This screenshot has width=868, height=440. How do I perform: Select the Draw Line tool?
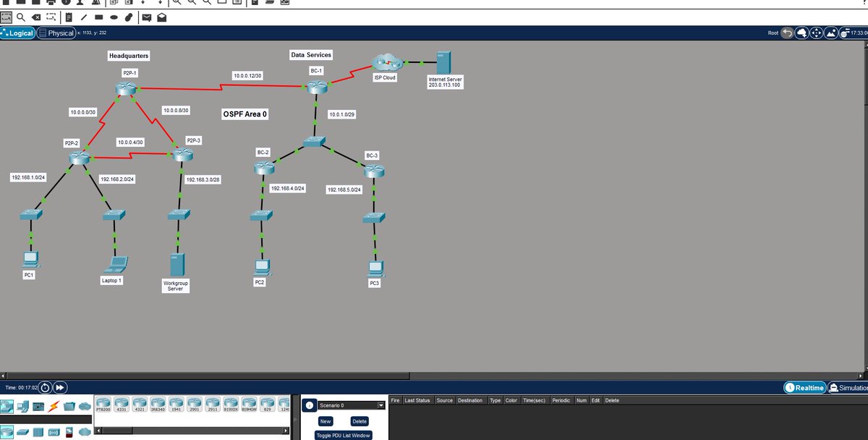85,17
